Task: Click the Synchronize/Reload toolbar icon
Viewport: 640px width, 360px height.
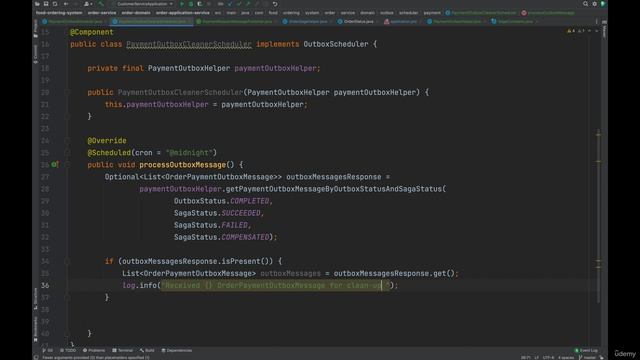Action: [55, 4]
